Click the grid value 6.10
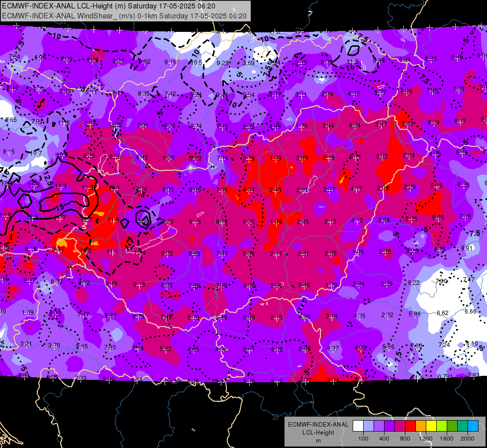The height and width of the screenshot is (448, 487). (x=472, y=343)
